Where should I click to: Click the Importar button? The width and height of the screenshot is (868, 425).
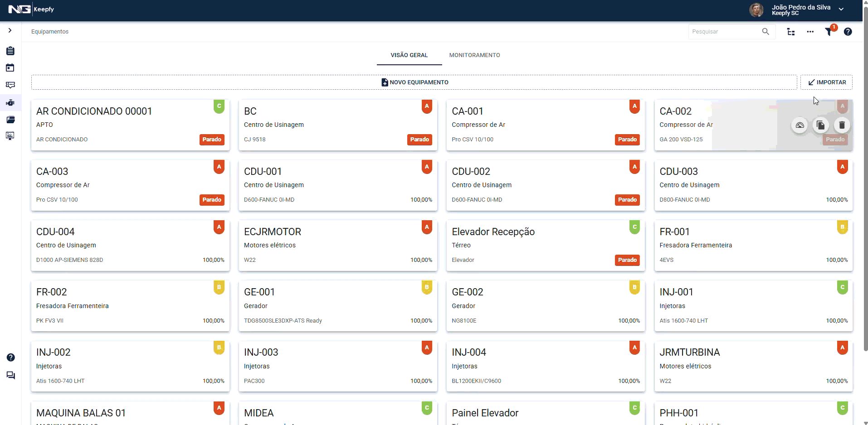[x=826, y=82]
